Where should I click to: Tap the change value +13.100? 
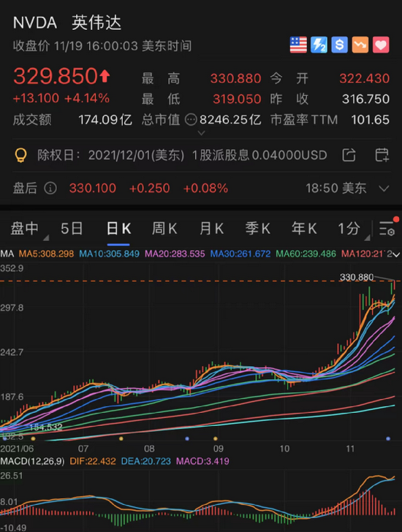[36, 99]
